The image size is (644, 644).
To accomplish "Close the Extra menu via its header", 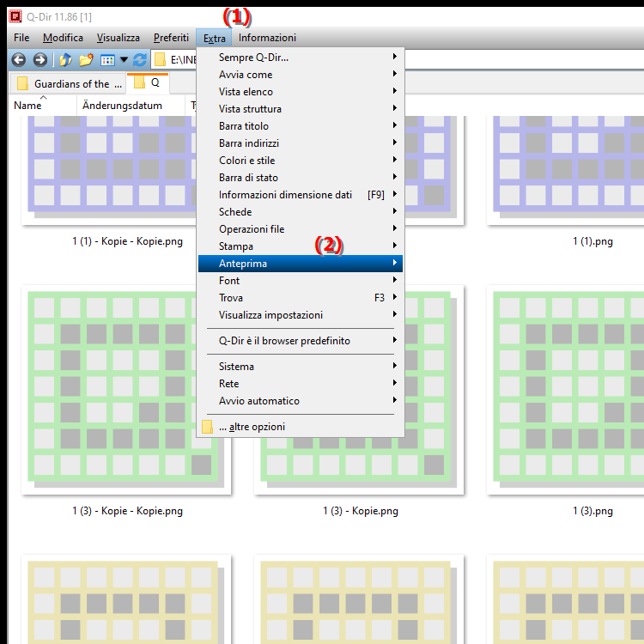I will (214, 38).
